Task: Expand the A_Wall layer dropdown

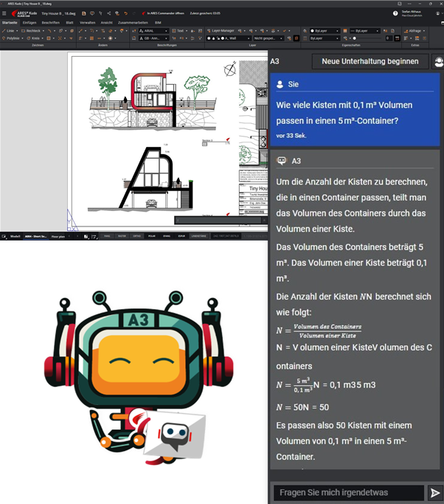Action: [x=232, y=38]
